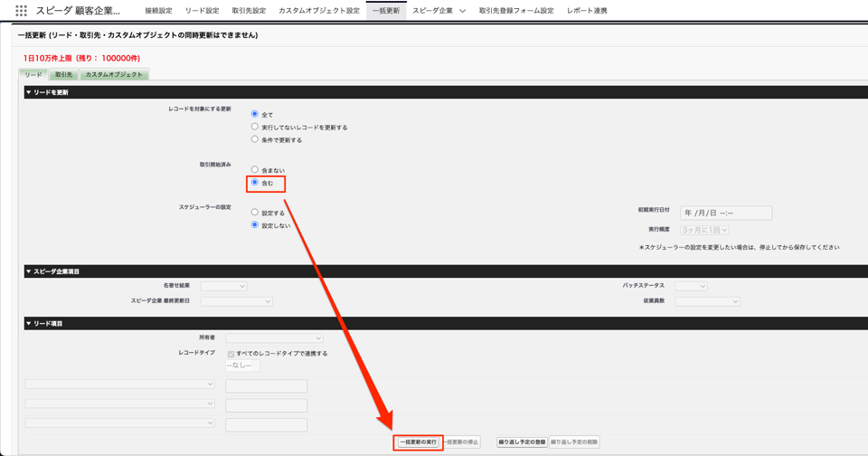Expand the 従業員数 dropdown
The height and width of the screenshot is (456, 868).
pos(707,301)
